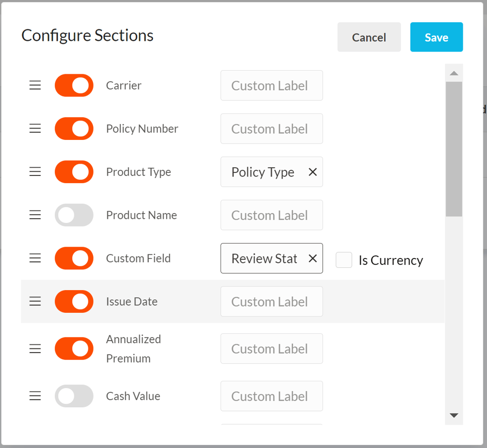Click the reorder handle beside Cash Value

[x=35, y=396]
